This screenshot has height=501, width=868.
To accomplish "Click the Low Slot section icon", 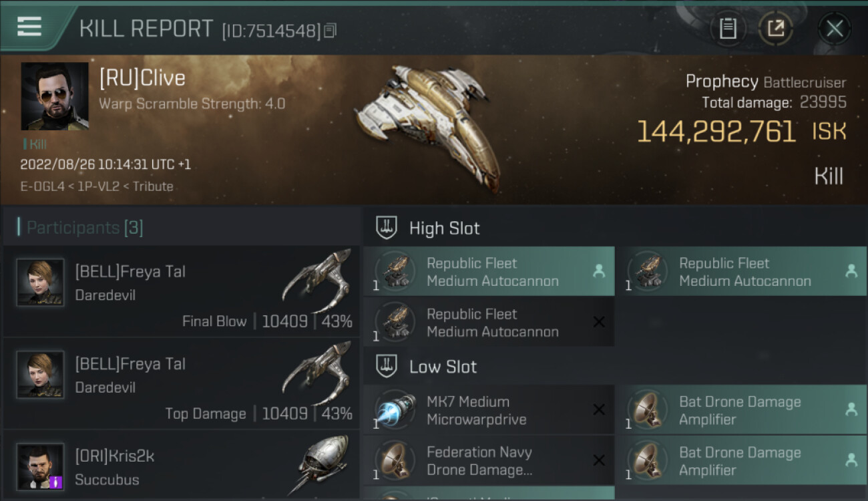I will 387,366.
